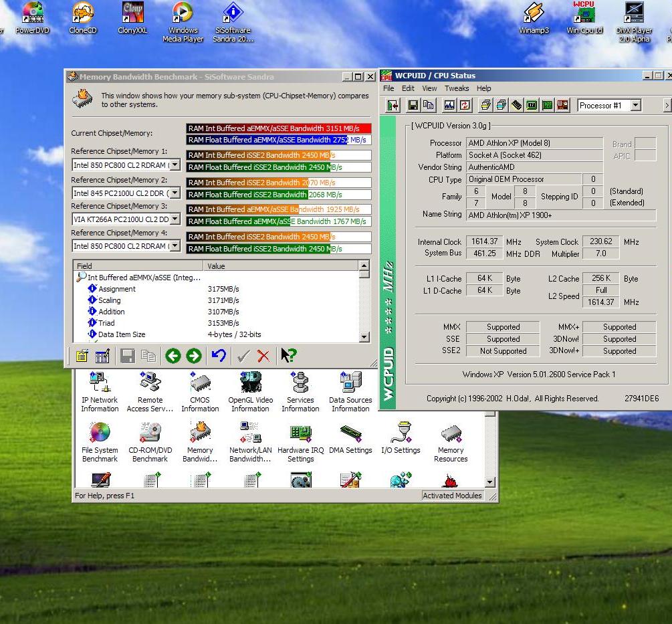Screen dimensions: 672x624
Task: Click the copy icon in WCPUID toolbar
Action: tap(428, 105)
